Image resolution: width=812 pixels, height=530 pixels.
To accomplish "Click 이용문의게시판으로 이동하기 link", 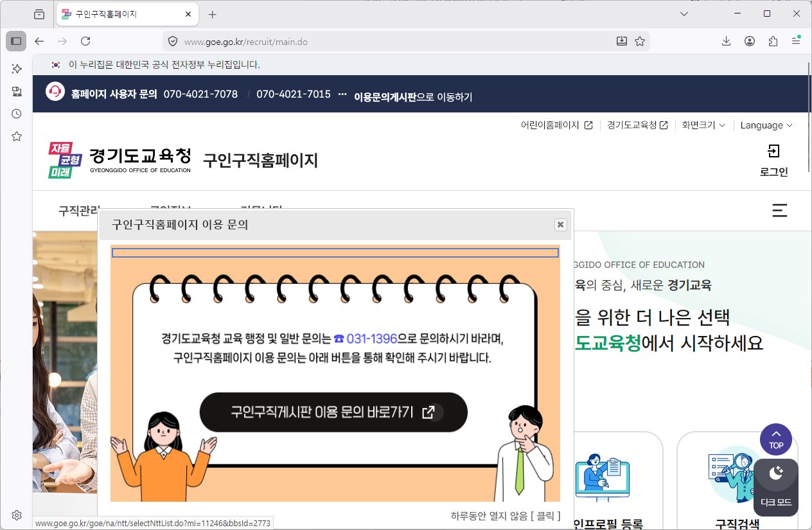I will [x=413, y=97].
